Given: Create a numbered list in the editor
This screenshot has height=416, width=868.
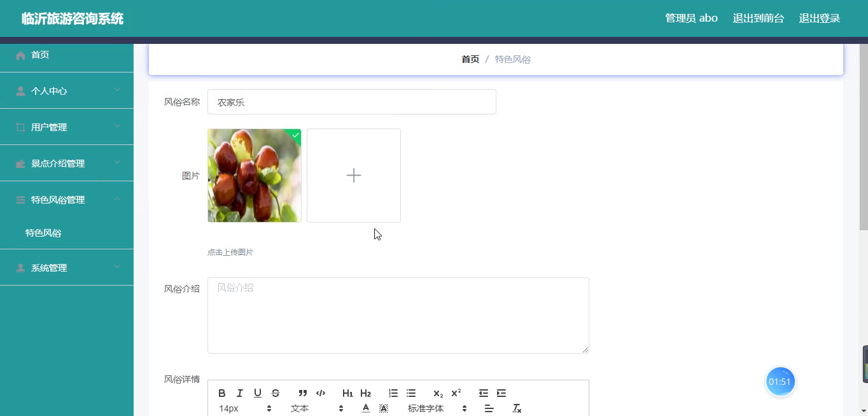Looking at the screenshot, I should coord(393,393).
